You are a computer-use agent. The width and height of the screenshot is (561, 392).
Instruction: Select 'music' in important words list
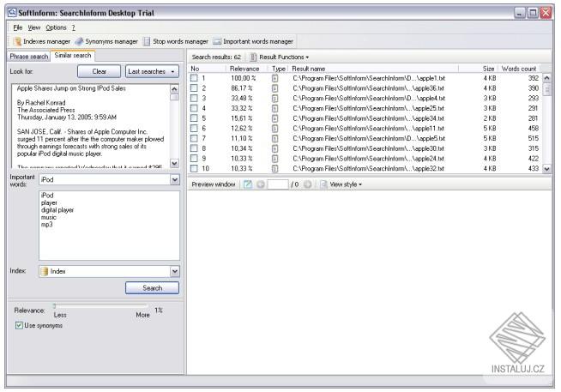pos(49,218)
